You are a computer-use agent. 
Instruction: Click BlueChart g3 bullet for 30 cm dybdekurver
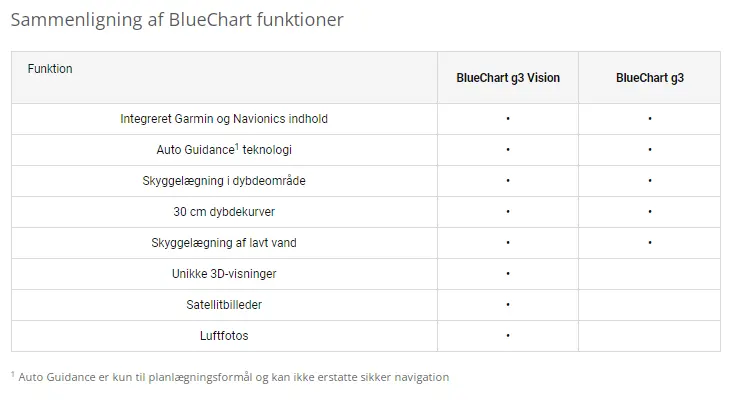pos(650,212)
